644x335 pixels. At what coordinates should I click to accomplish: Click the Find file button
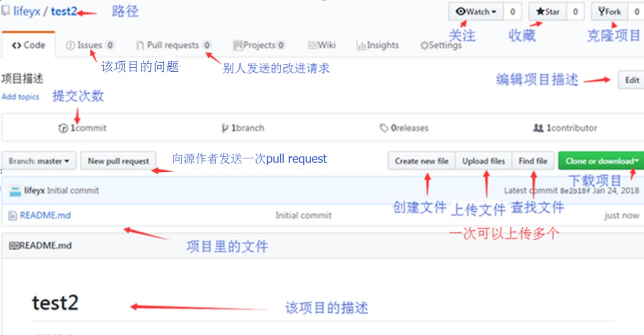tap(533, 161)
